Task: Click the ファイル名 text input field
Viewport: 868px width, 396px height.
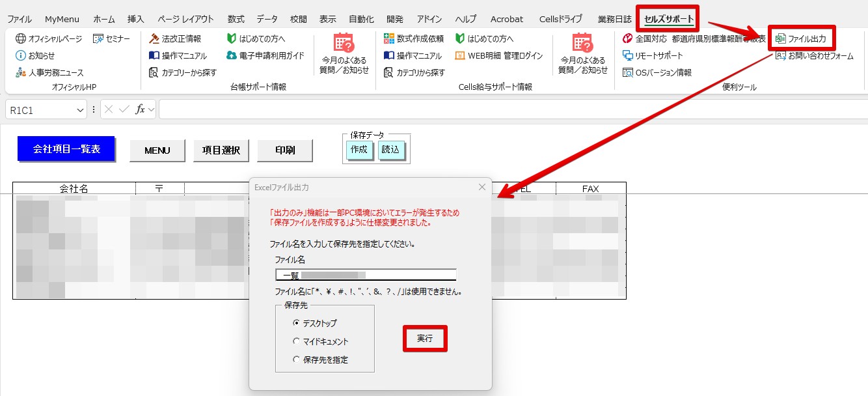Action: click(x=366, y=276)
